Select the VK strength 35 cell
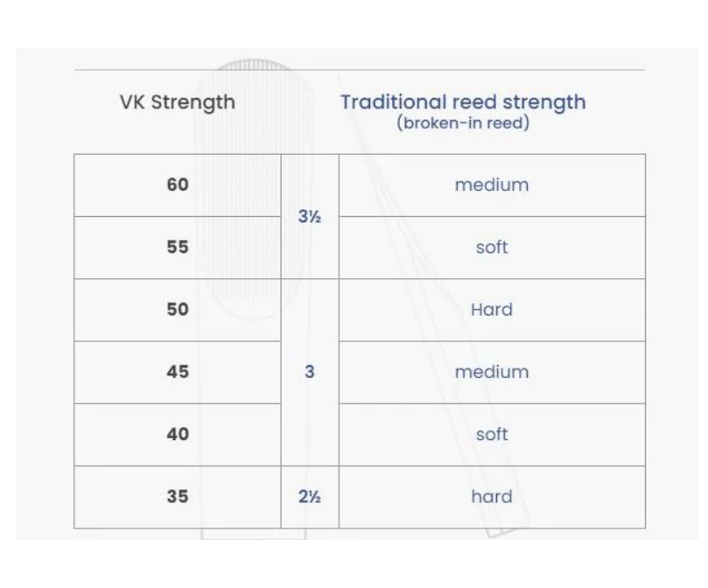 pyautogui.click(x=178, y=497)
